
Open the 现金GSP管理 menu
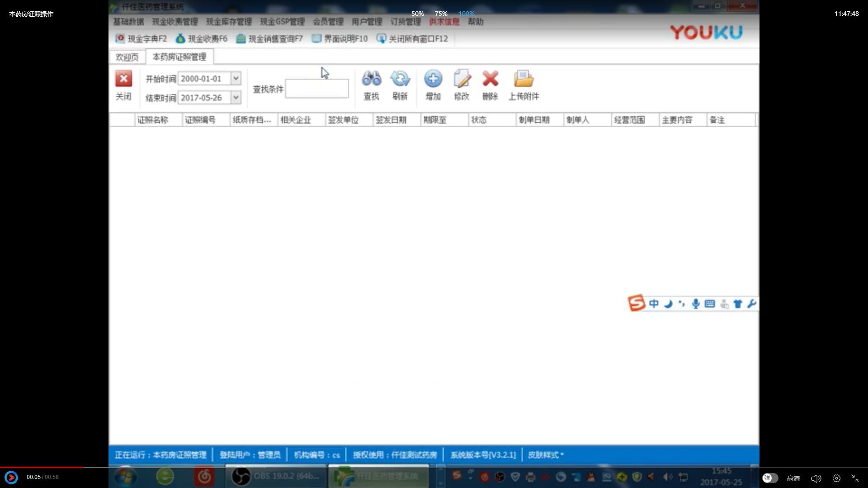282,22
